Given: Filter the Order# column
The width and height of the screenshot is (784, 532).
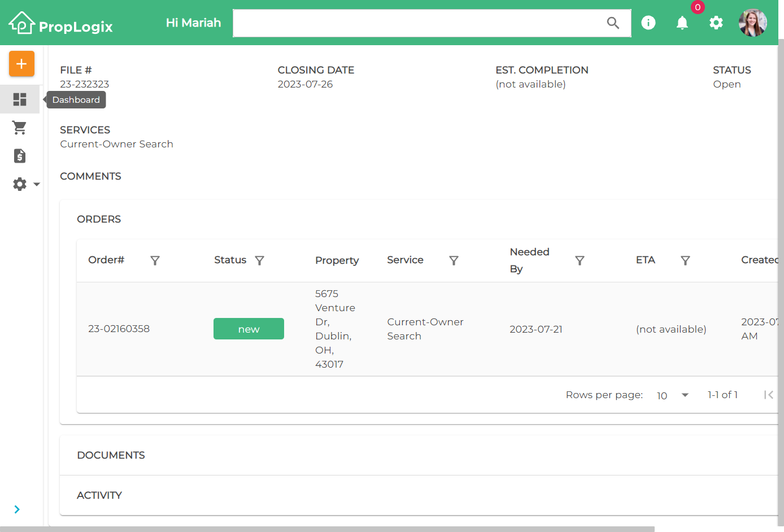Looking at the screenshot, I should (x=155, y=260).
